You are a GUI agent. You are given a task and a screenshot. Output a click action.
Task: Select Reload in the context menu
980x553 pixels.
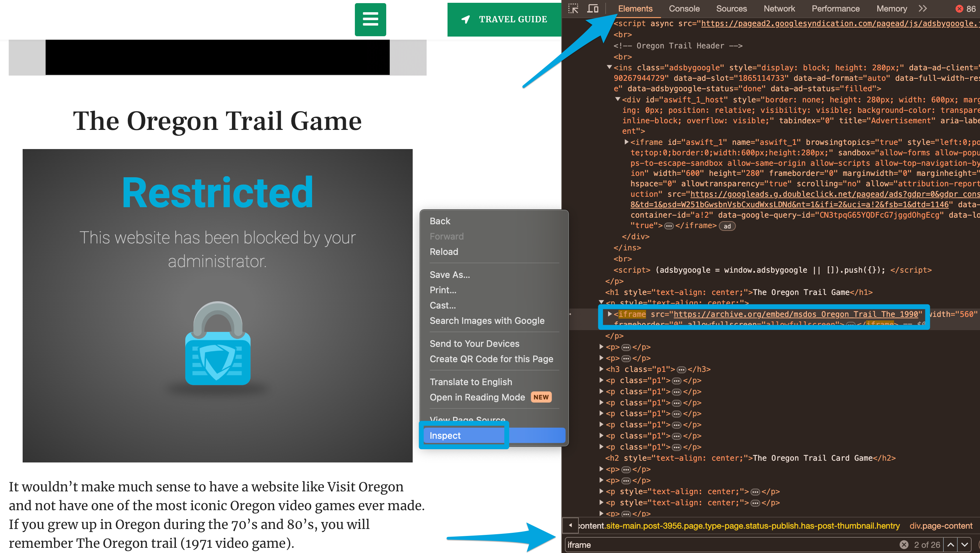coord(444,251)
